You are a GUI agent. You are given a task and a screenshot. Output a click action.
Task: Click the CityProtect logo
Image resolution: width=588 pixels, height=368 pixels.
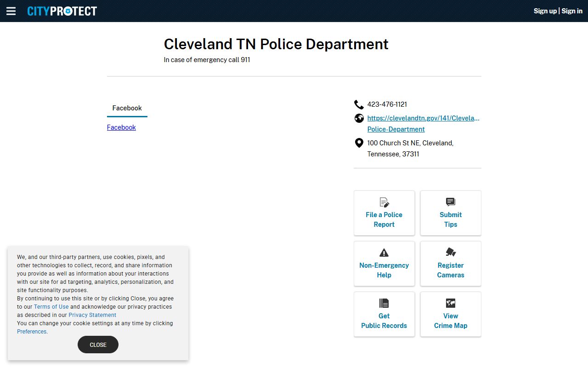click(x=62, y=11)
